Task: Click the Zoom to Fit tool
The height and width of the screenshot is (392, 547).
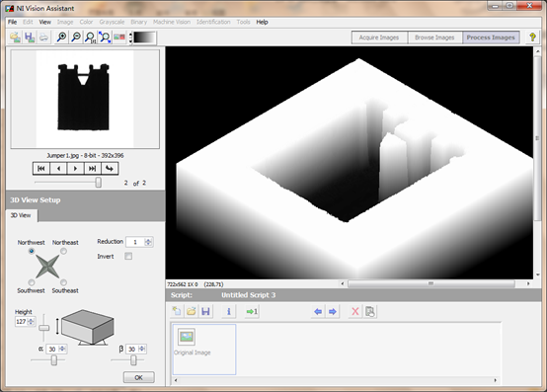Action: click(105, 38)
